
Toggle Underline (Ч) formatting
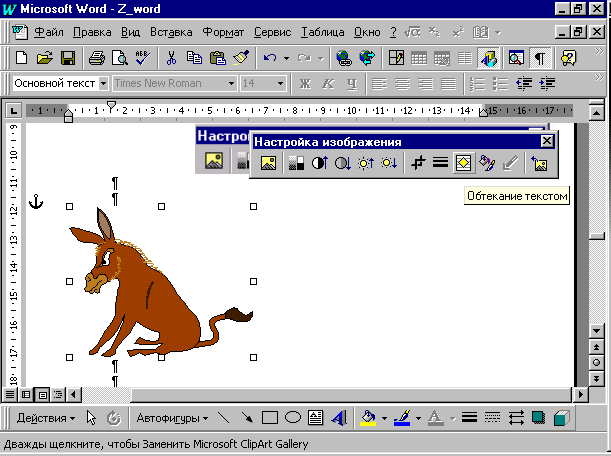351,83
